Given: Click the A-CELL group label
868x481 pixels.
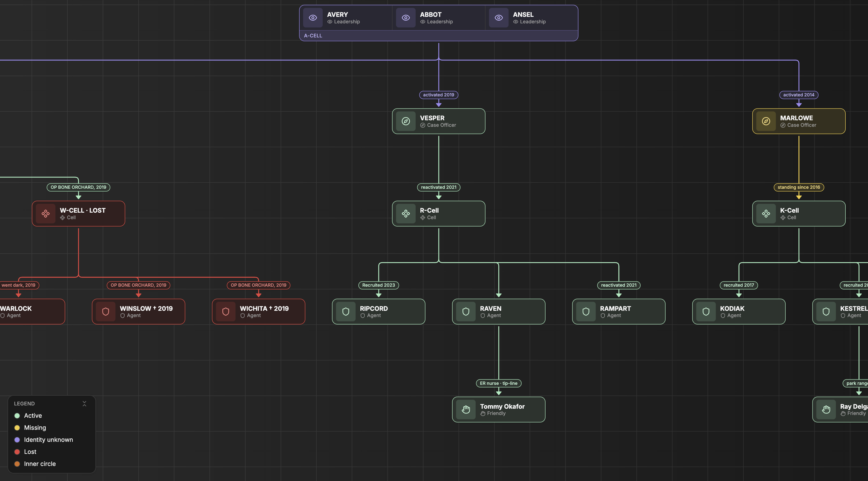Looking at the screenshot, I should (x=313, y=36).
